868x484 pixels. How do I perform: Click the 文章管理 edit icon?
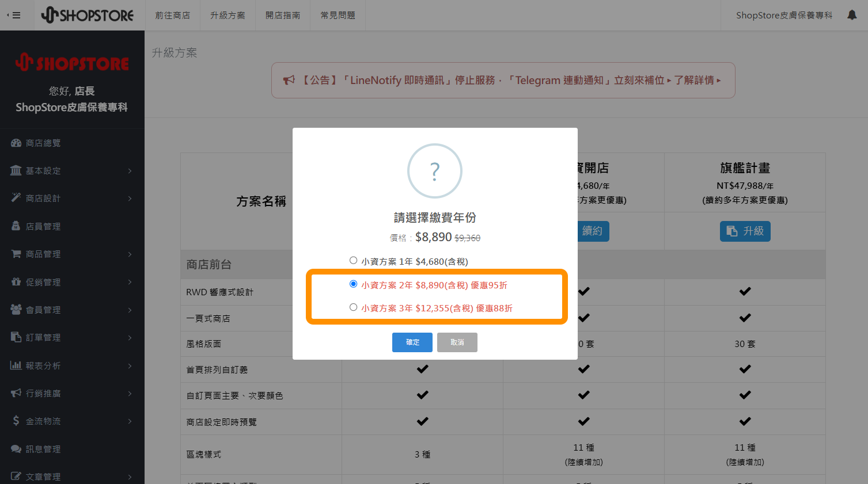(x=16, y=477)
